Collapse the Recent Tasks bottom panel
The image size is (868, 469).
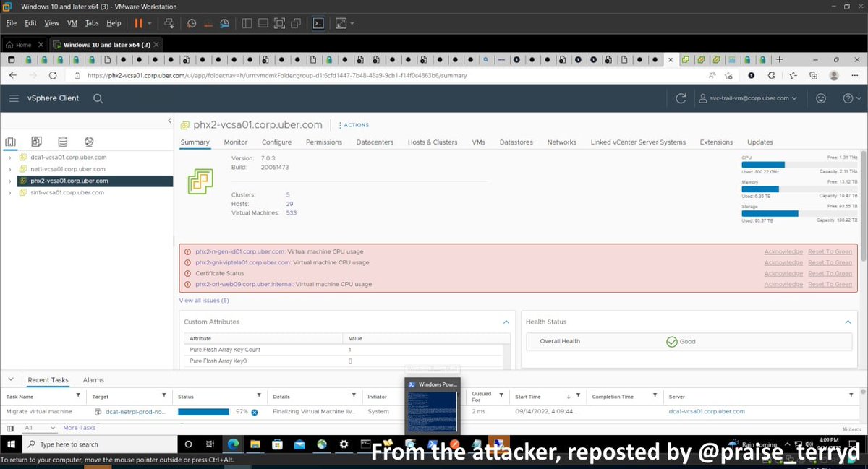pos(10,379)
